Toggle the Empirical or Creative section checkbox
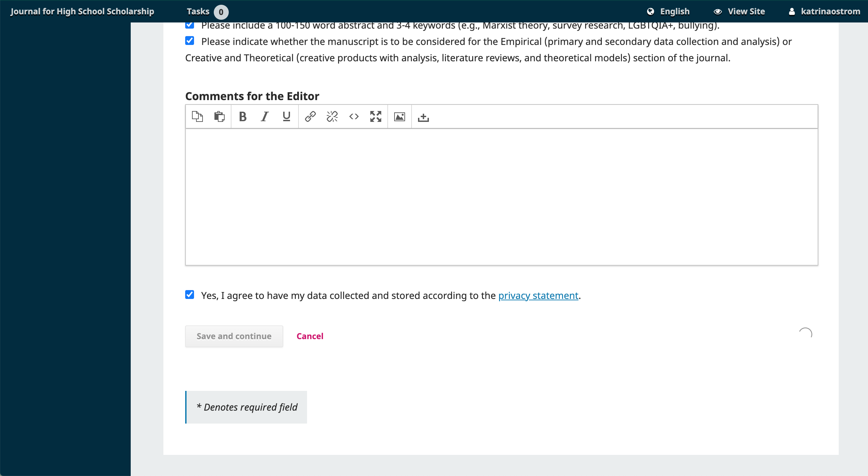Screen dimensions: 868x476 190,41
